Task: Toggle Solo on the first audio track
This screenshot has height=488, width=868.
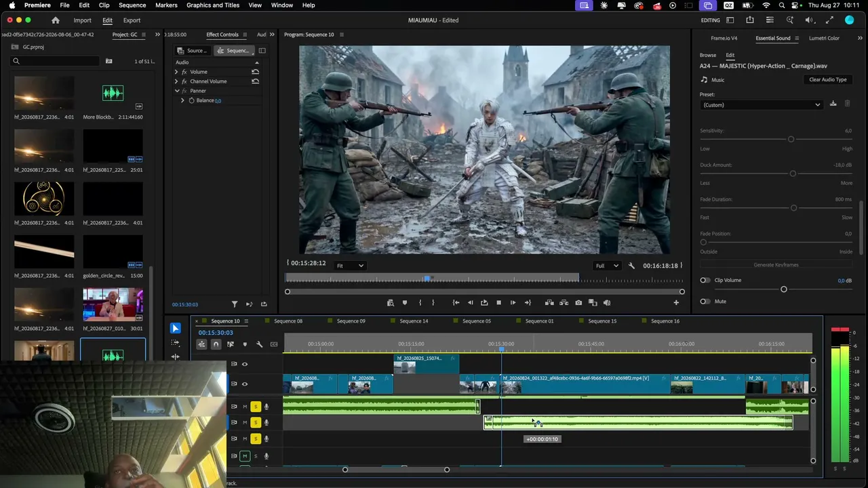Action: point(256,407)
